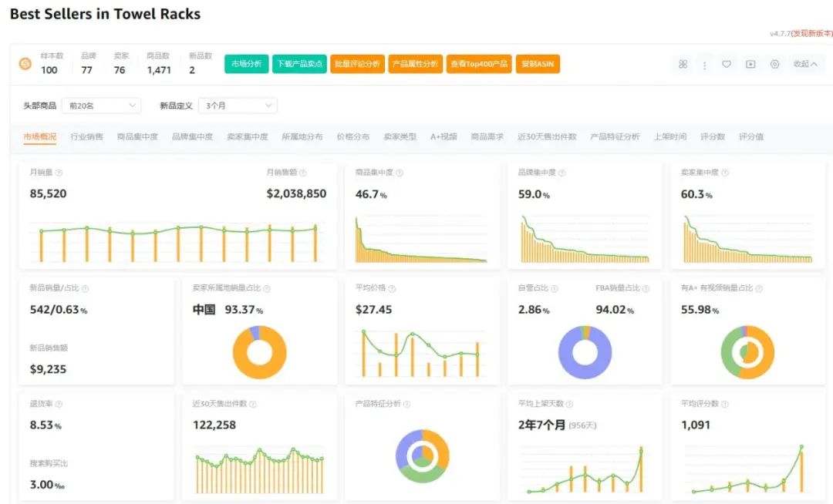Screen dimensions: 833x504
Task: Click the monthly sales value $2,038,850
Action: click(x=296, y=193)
